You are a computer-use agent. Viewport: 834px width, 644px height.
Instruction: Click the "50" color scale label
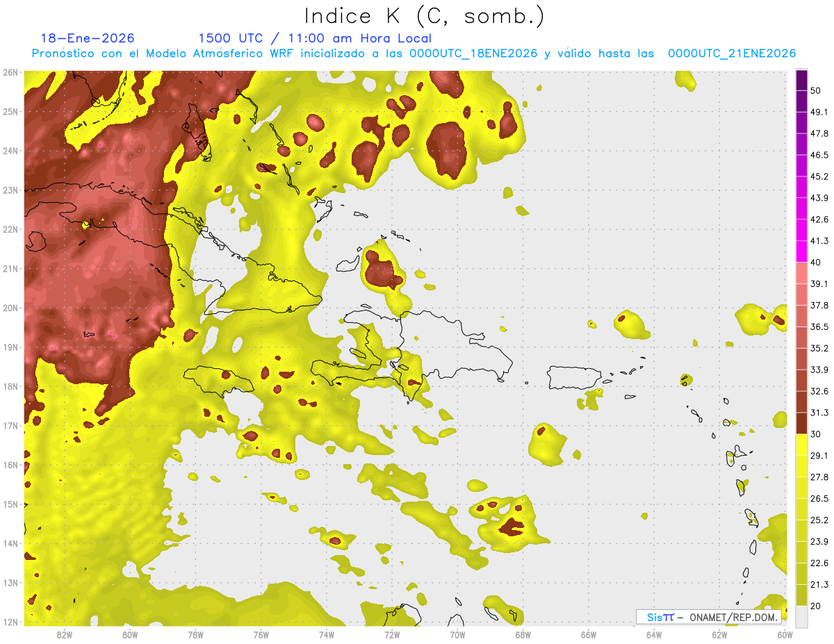[817, 90]
